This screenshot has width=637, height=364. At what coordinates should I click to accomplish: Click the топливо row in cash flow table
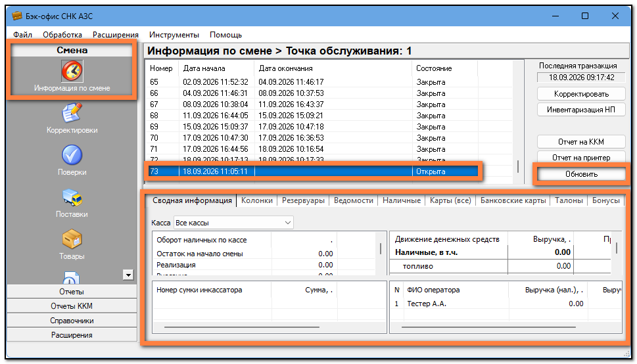[502, 266]
